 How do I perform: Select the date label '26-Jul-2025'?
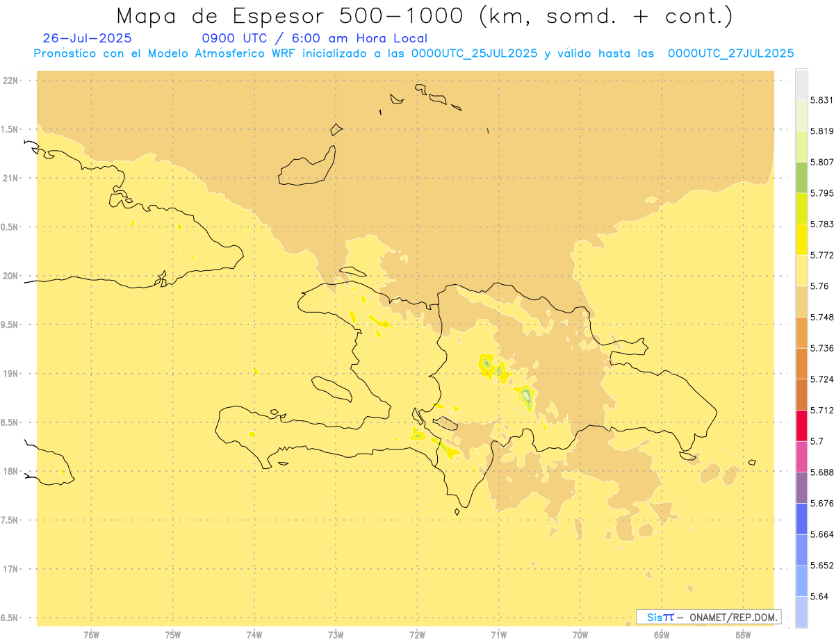point(88,39)
